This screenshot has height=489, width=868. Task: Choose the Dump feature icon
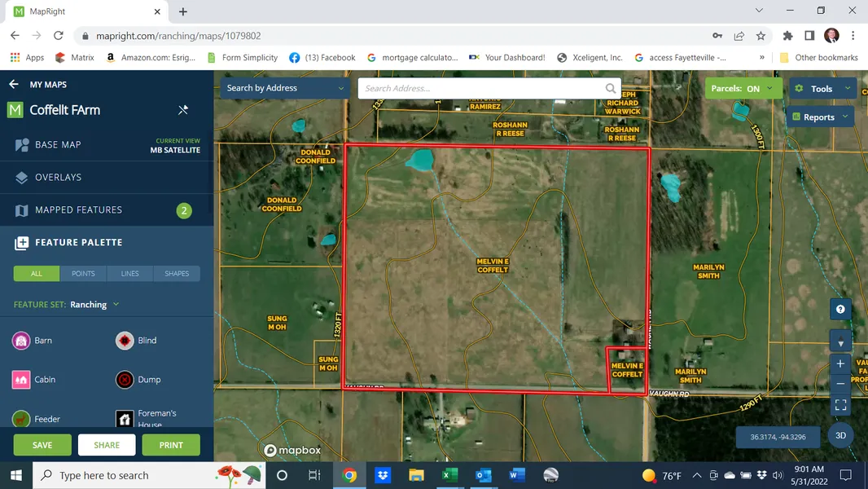[125, 380]
